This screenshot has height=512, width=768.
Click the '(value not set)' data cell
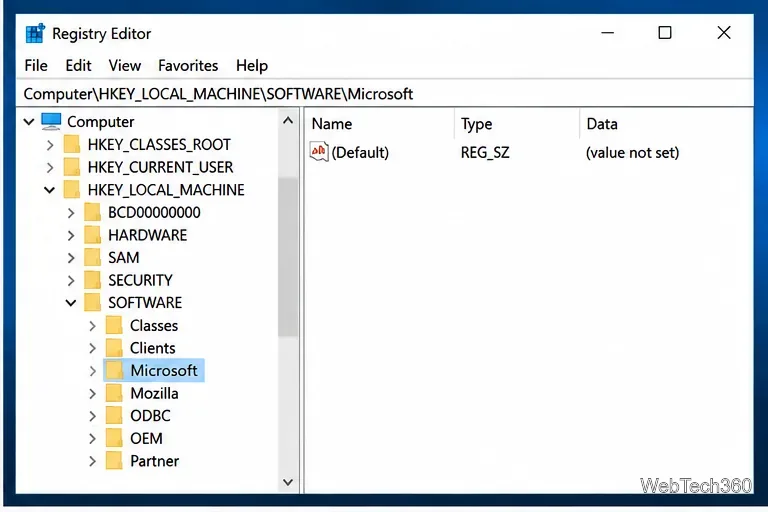coord(632,152)
